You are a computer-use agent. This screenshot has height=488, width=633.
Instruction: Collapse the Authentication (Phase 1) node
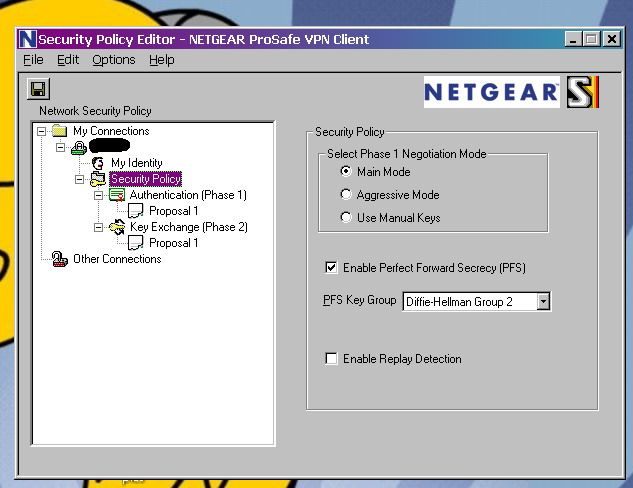[x=98, y=195]
